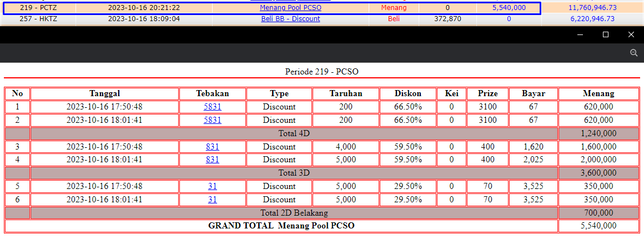The width and height of the screenshot is (644, 239).
Task: Maximize the popup window
Action: coord(605,35)
